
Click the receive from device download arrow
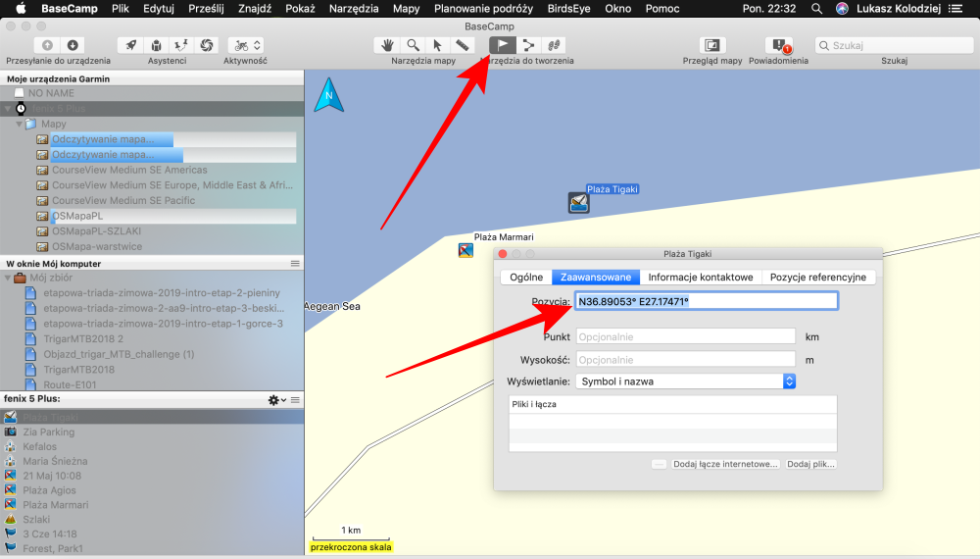point(73,45)
